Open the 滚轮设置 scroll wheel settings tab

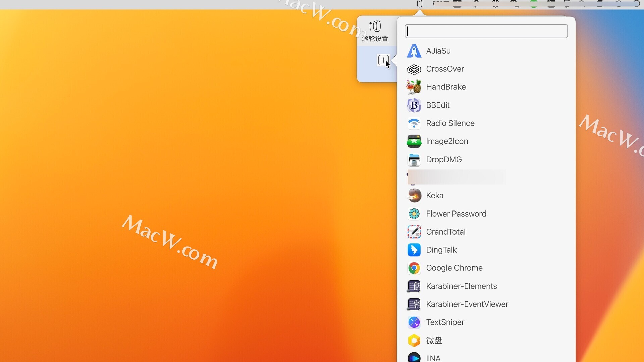pos(375,31)
